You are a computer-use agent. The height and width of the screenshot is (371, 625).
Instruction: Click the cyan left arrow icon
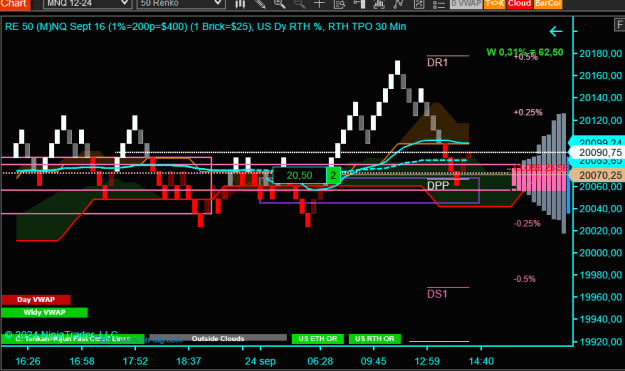coord(556,31)
